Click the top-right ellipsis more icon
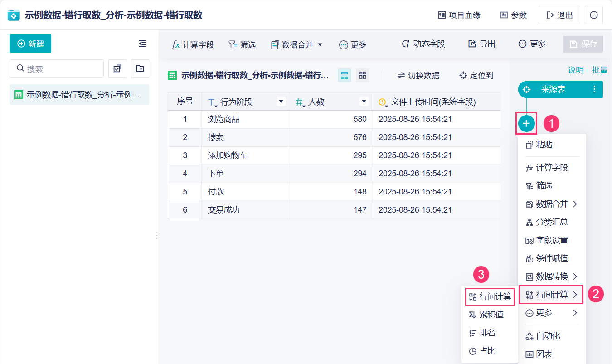 593,15
